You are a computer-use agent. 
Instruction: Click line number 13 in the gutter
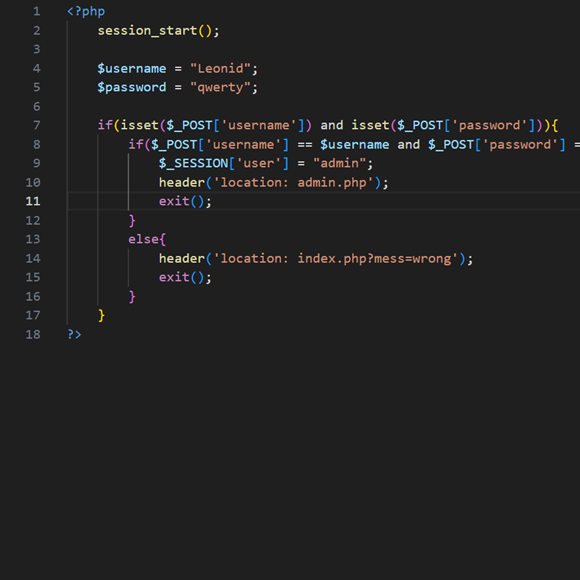click(x=33, y=239)
